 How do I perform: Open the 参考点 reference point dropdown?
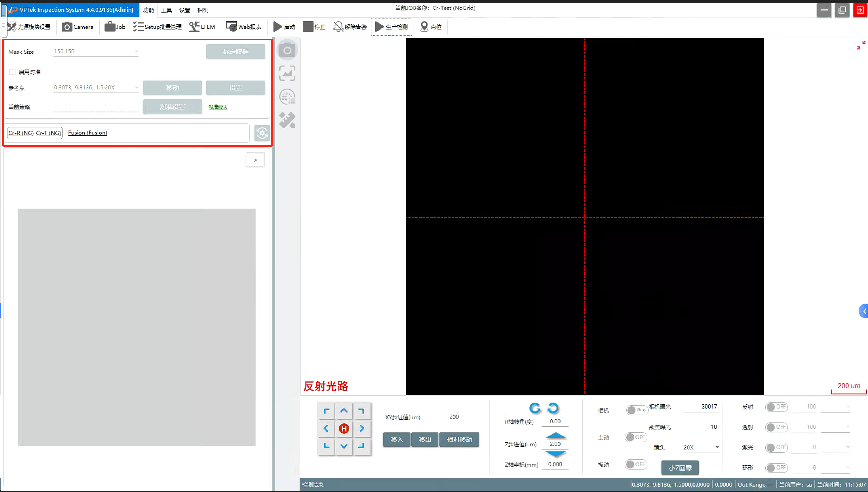click(x=96, y=88)
